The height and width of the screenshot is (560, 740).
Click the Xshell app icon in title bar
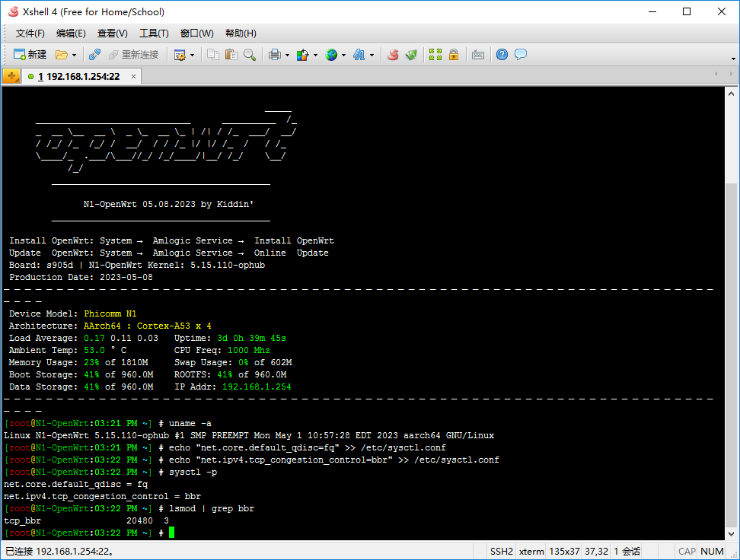pyautogui.click(x=13, y=11)
